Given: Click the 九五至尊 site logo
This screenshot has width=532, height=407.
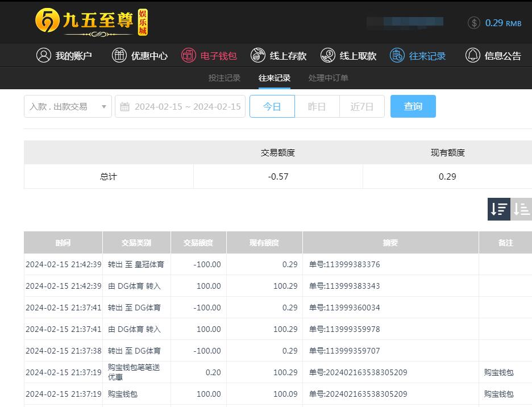Looking at the screenshot, I should pos(91,22).
